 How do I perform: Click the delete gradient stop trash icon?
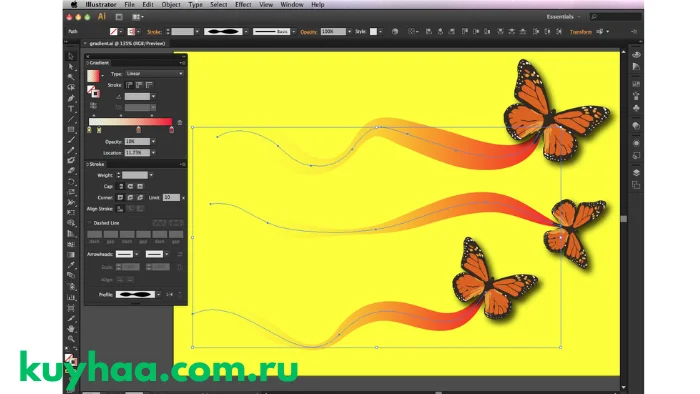(179, 122)
